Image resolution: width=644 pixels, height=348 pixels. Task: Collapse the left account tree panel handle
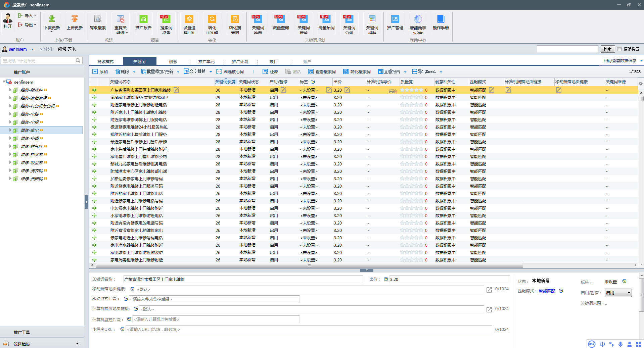(86, 202)
